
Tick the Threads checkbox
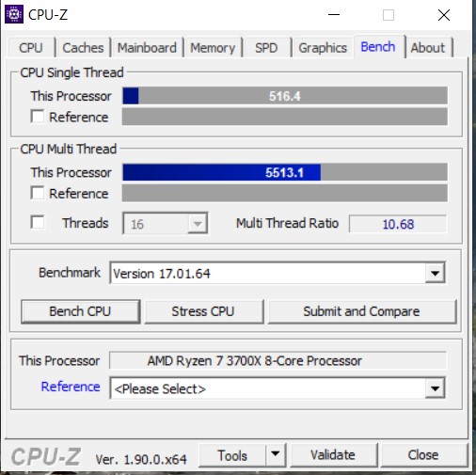38,222
